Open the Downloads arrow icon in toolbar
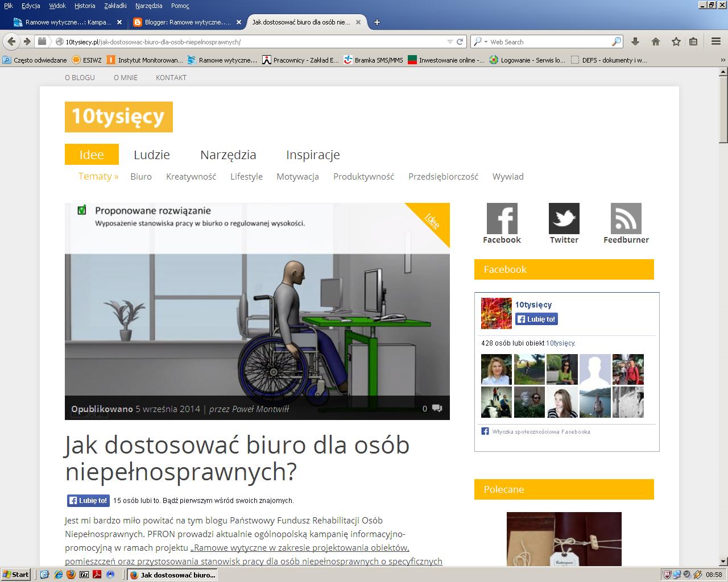The width and height of the screenshot is (728, 582). [x=636, y=41]
